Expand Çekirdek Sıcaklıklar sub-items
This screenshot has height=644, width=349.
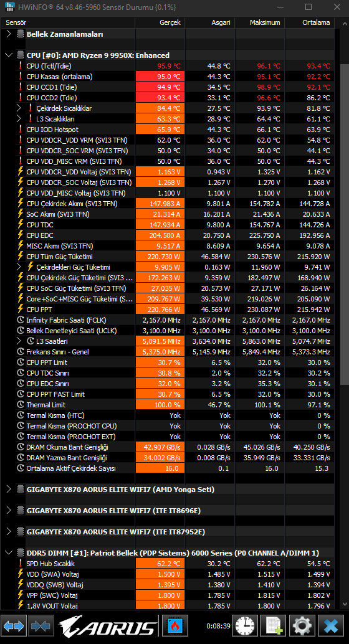(x=19, y=108)
